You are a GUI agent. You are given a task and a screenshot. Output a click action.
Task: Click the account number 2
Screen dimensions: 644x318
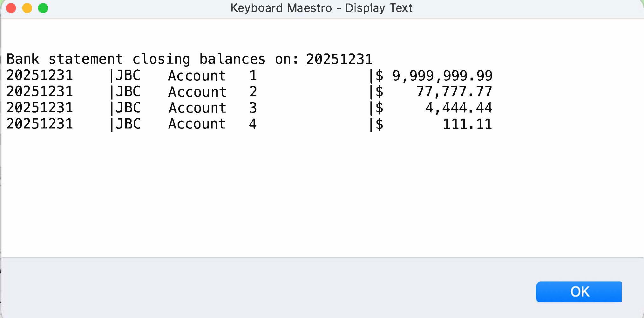point(253,92)
